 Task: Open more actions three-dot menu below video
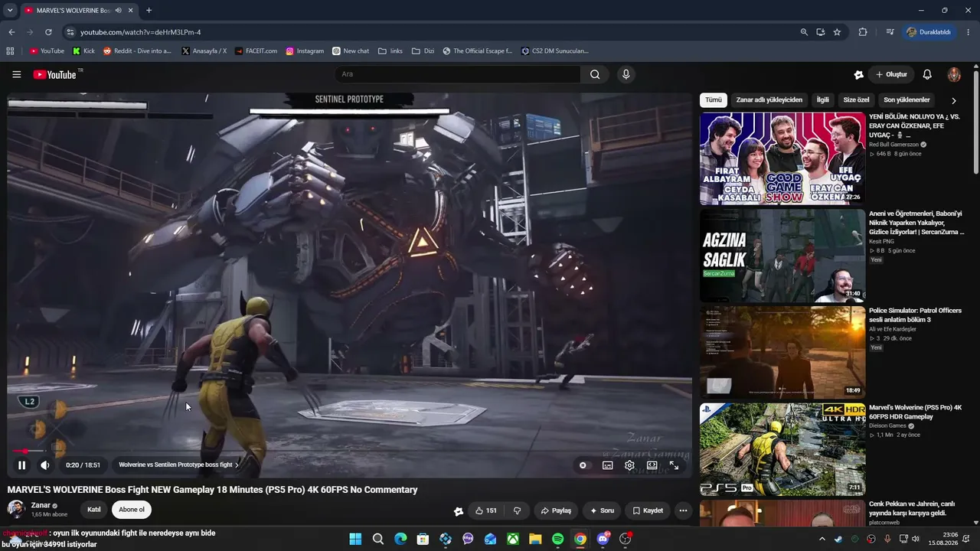tap(683, 510)
